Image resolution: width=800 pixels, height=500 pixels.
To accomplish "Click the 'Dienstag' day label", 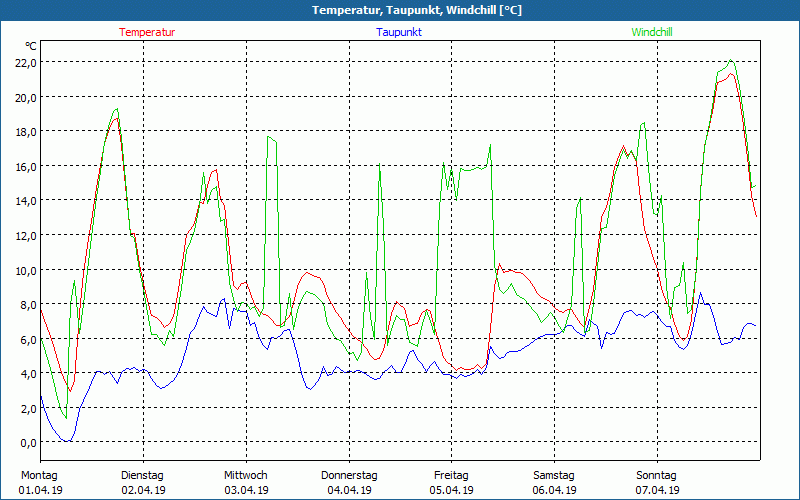I will (142, 476).
